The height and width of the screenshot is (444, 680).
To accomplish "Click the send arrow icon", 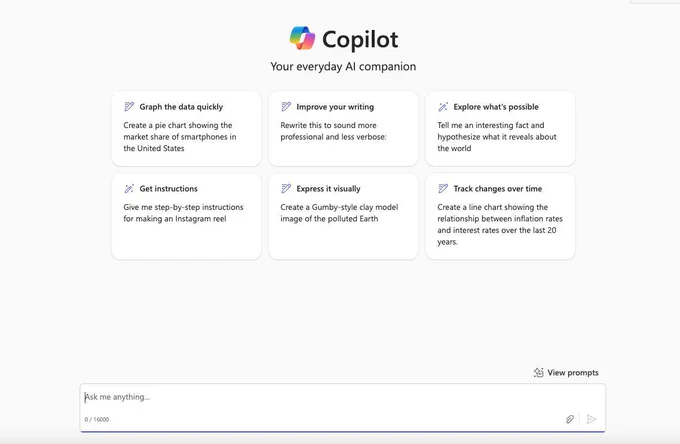I will click(591, 419).
